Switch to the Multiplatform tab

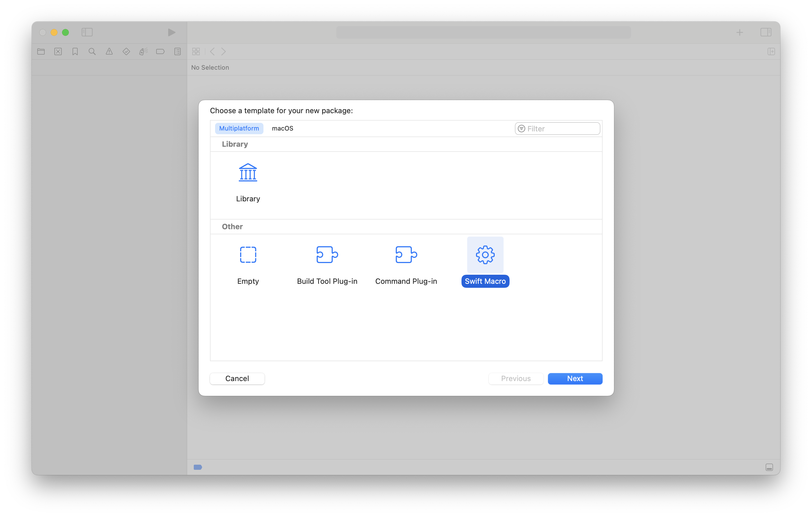[x=239, y=129]
